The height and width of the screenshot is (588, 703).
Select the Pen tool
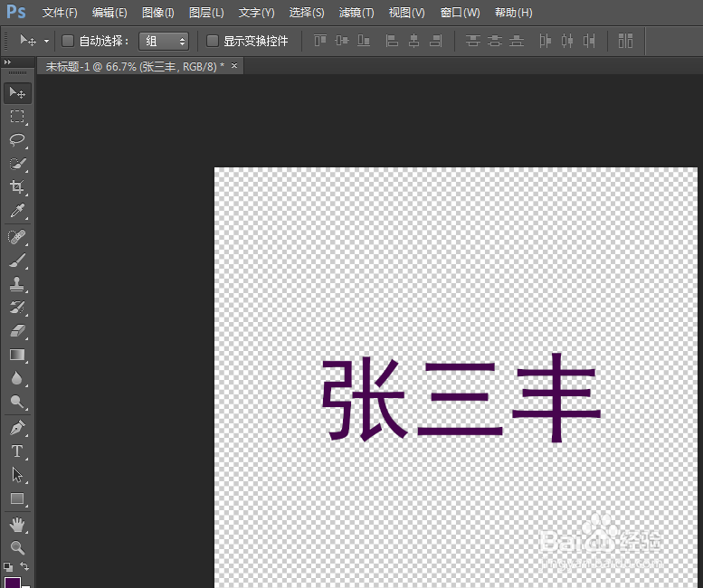click(17, 428)
